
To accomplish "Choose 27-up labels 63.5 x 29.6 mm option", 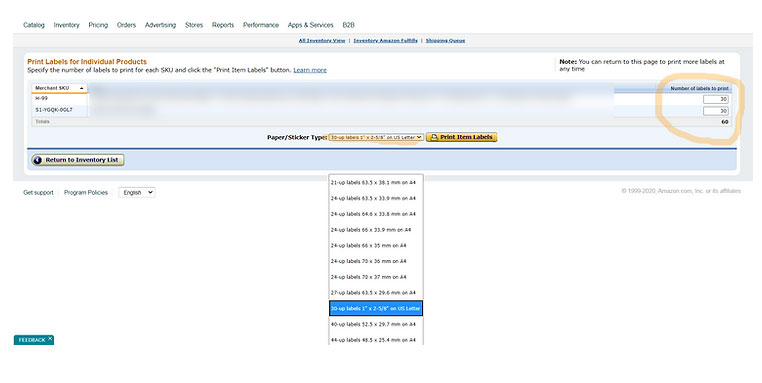I will tap(376, 293).
